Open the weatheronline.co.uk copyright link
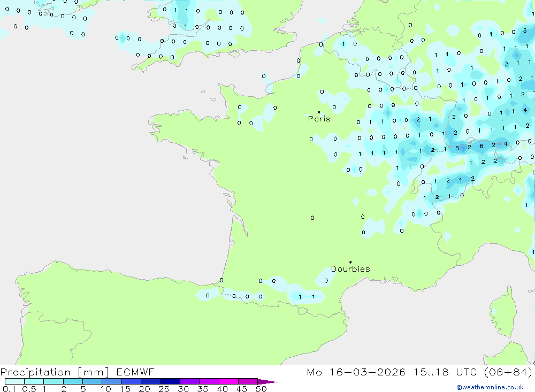This screenshot has height=392, width=535. [x=490, y=387]
